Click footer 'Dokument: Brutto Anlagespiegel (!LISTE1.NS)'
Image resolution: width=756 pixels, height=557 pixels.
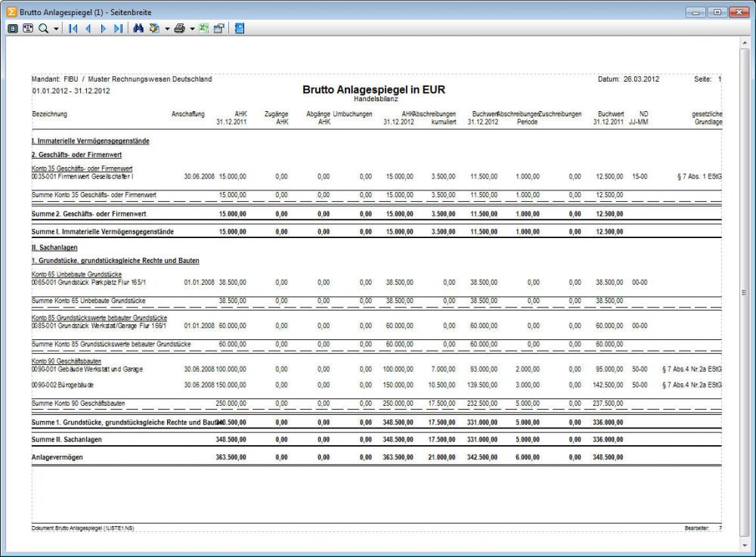(x=83, y=528)
